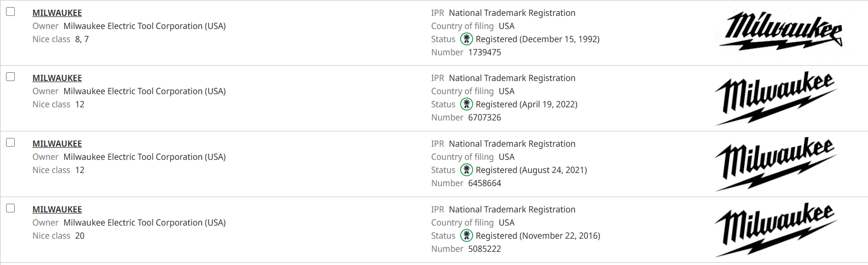
Task: Select checkbox for MILWAUKEE Nice class 8, 7
Action: pyautogui.click(x=10, y=11)
